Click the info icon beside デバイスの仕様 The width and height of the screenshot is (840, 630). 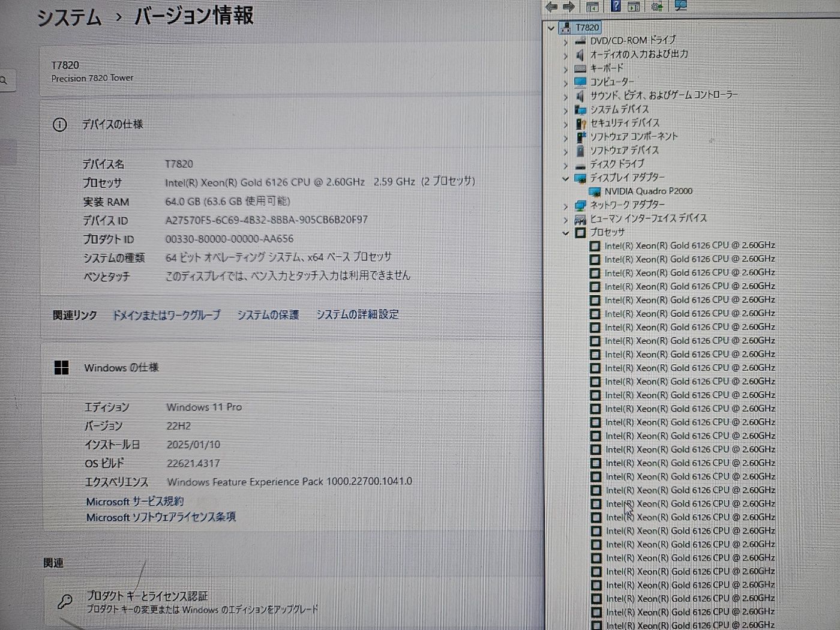point(60,125)
